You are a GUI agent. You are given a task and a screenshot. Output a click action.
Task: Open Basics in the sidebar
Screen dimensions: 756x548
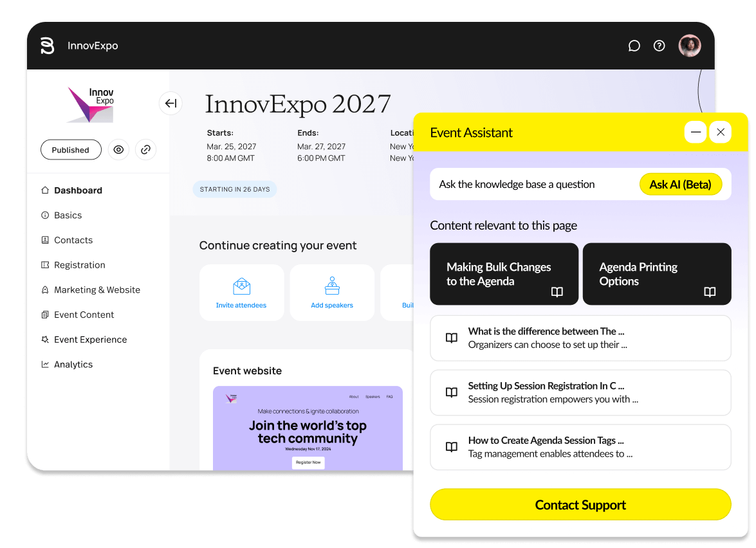coord(68,215)
